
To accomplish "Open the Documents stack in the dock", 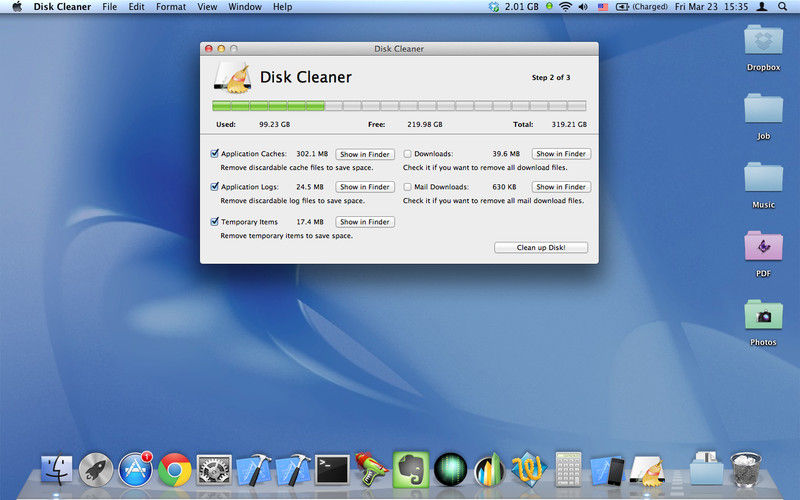I will tap(706, 468).
